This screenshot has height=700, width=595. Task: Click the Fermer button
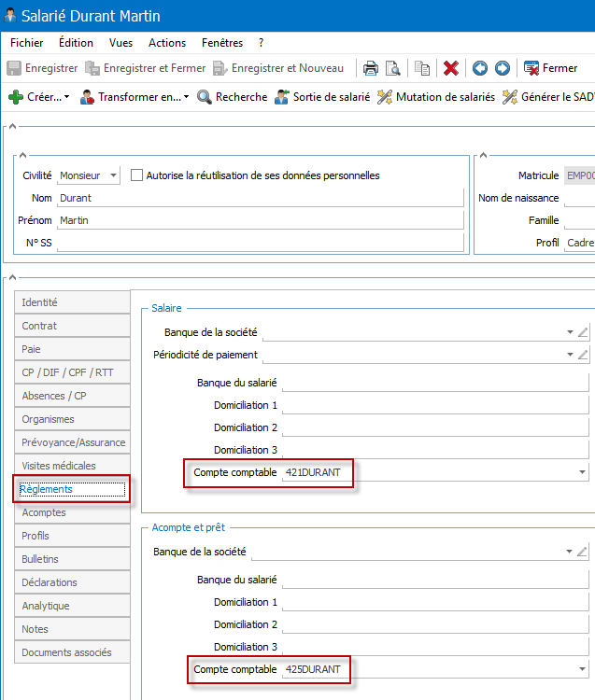(550, 68)
